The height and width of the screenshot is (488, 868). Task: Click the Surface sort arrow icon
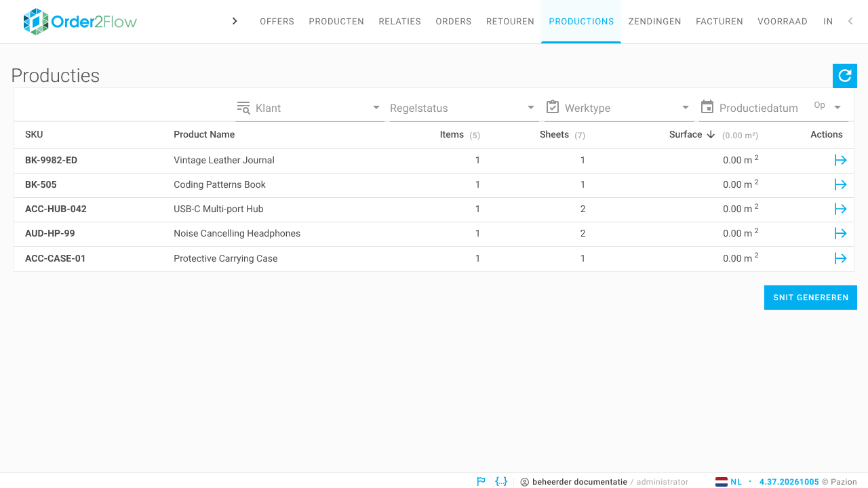click(711, 134)
